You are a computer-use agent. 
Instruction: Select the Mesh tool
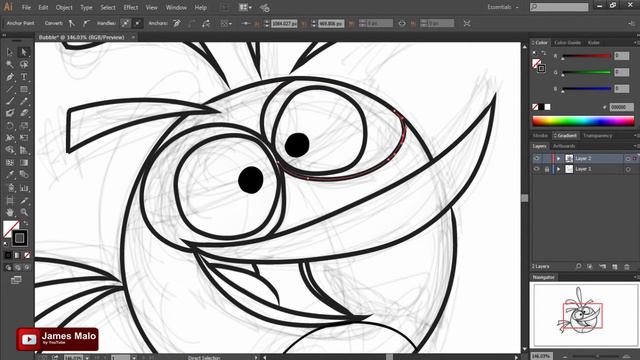(10, 163)
